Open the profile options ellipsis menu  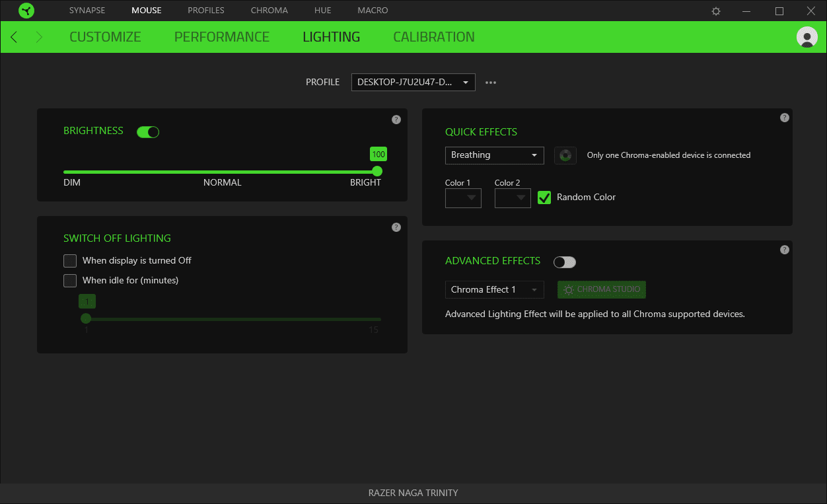coord(491,83)
